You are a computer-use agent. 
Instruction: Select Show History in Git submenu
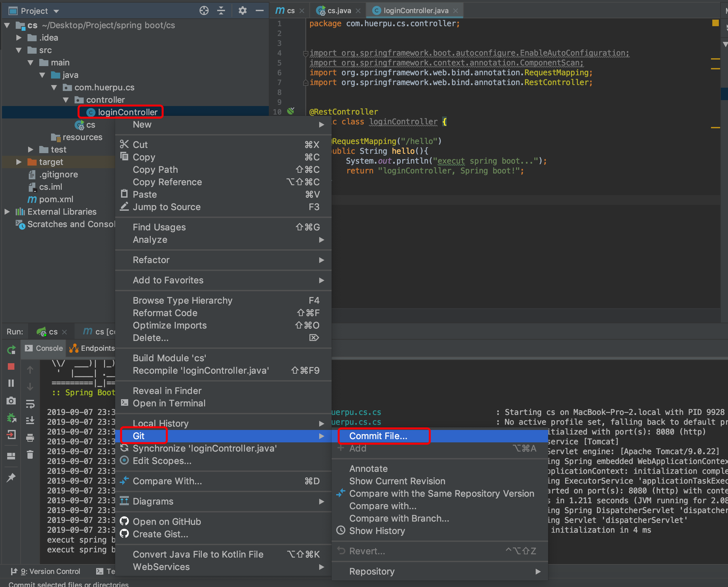[376, 531]
